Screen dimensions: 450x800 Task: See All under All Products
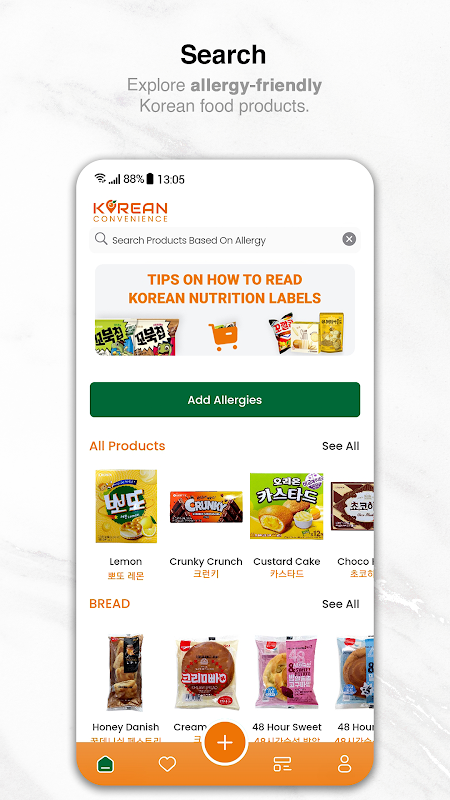click(340, 446)
